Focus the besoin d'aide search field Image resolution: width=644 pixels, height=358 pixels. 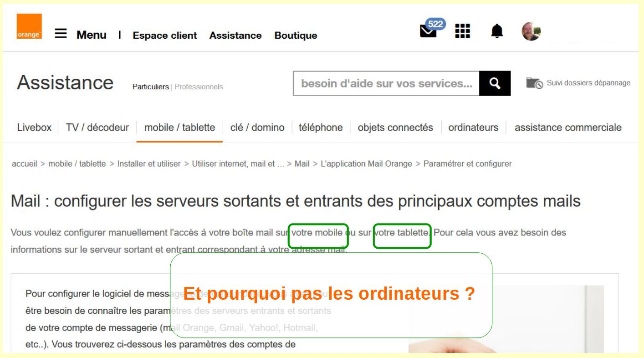pyautogui.click(x=386, y=83)
